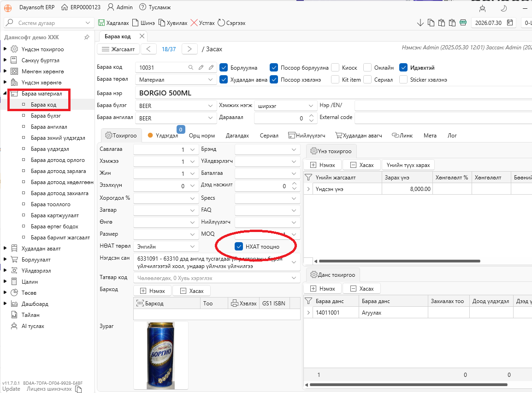Click the down arrow toolbar icon
Screen dimensions: 532x393
420,23
